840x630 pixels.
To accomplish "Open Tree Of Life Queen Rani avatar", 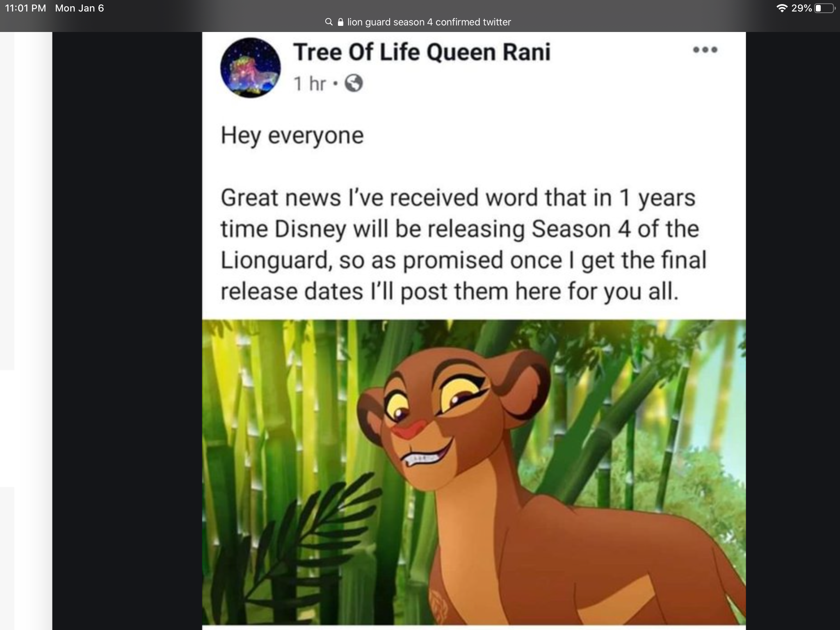I will pyautogui.click(x=250, y=68).
